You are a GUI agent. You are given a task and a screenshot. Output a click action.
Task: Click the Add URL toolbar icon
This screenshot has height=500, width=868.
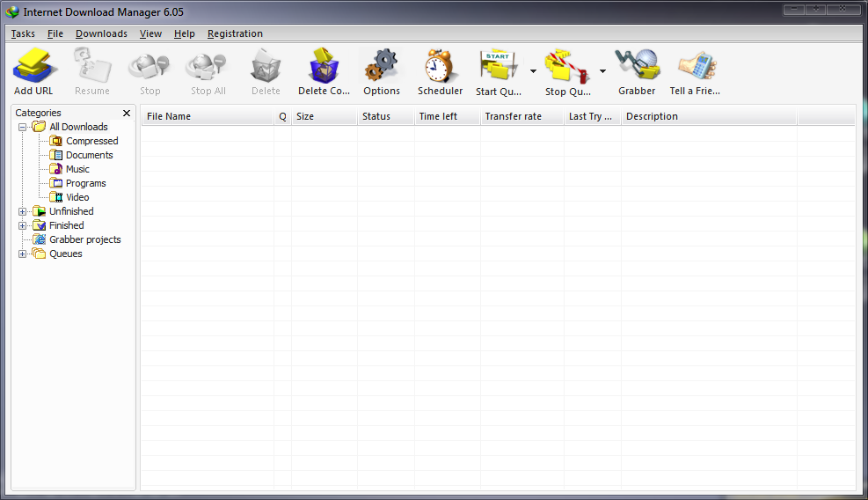pos(34,65)
